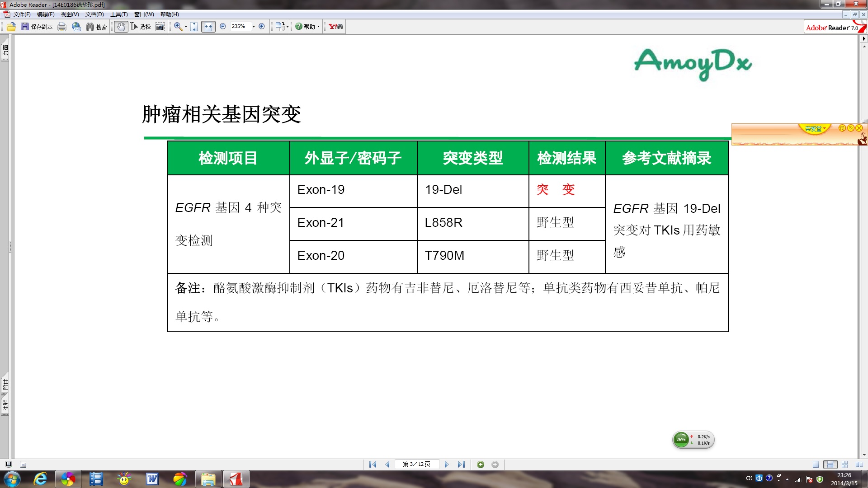This screenshot has height=488, width=868.
Task: Select the Zoom In magnifier tool
Action: (x=178, y=27)
